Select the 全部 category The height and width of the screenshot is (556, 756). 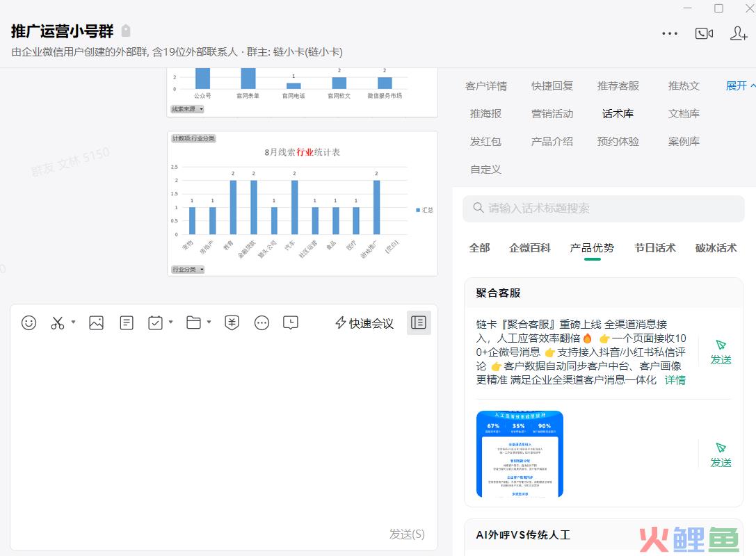(479, 248)
